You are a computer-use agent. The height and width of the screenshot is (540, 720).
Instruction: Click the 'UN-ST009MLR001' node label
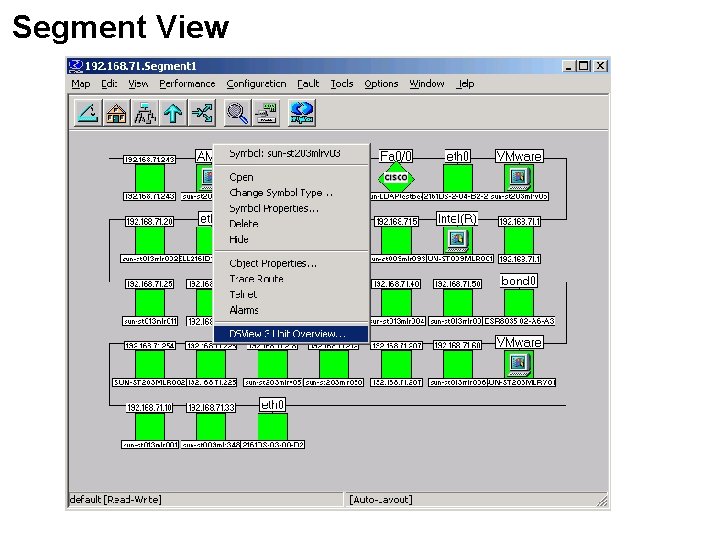pyautogui.click(x=460, y=259)
